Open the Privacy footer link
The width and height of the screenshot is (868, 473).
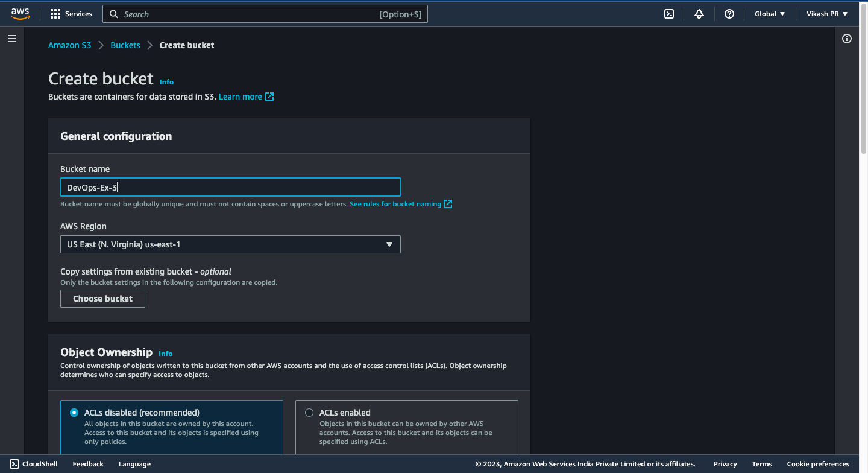coord(725,464)
